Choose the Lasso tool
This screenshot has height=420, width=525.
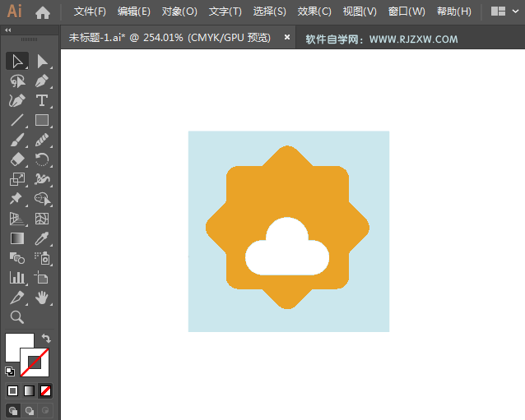click(17, 81)
